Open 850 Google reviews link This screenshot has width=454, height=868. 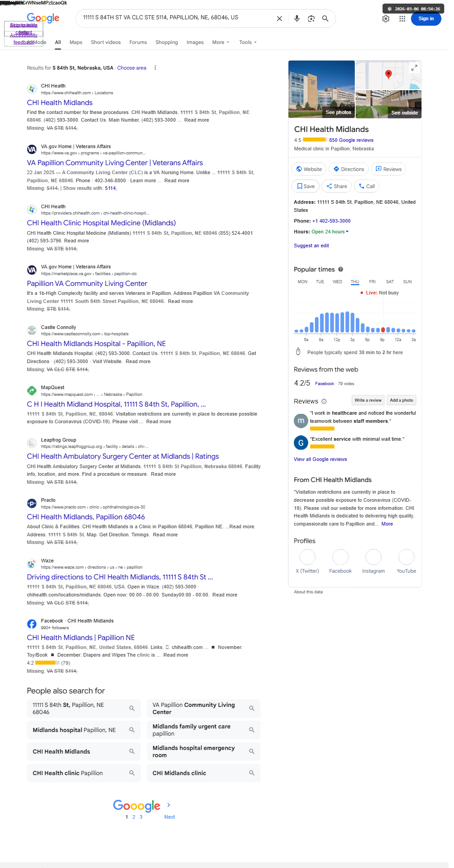pos(351,140)
